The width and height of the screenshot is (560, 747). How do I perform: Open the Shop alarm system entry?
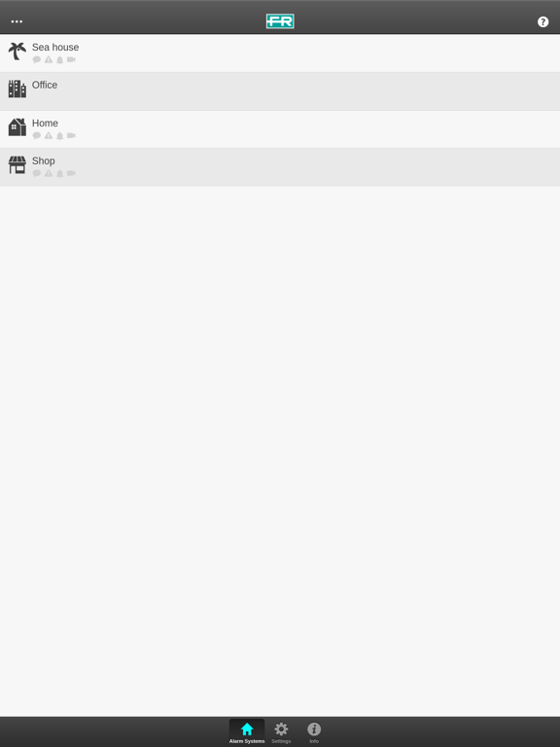[x=280, y=167]
